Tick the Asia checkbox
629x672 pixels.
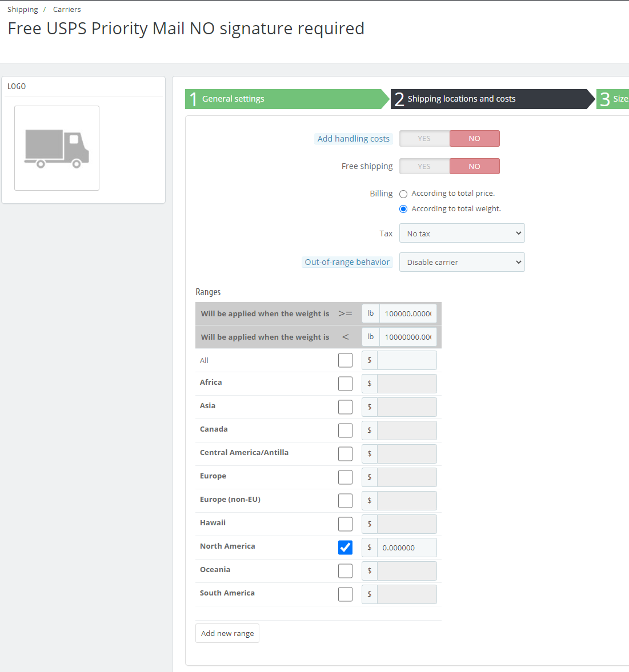[345, 407]
